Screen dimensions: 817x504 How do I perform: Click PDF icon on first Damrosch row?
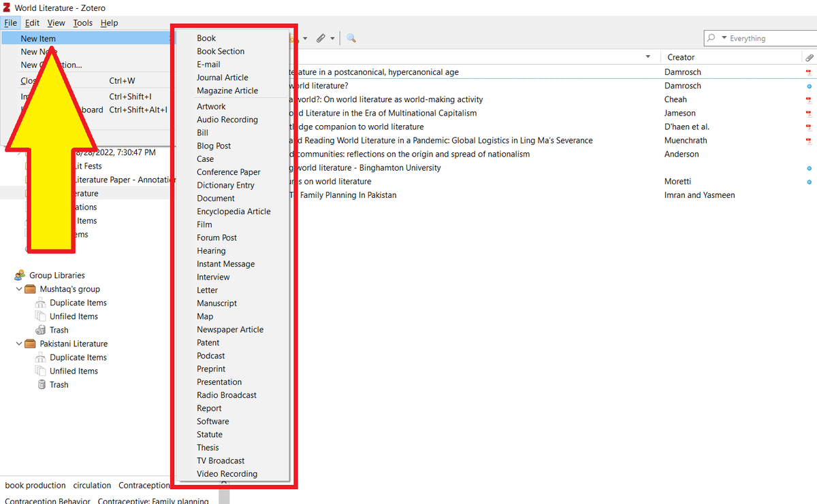click(809, 72)
